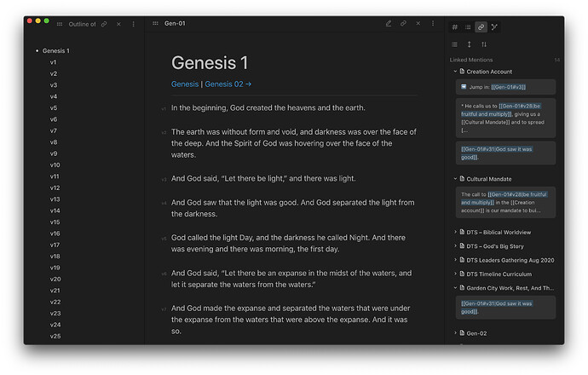Expand DTS – Biblical Worldview mentions
This screenshot has height=375, width=588.
(456, 232)
